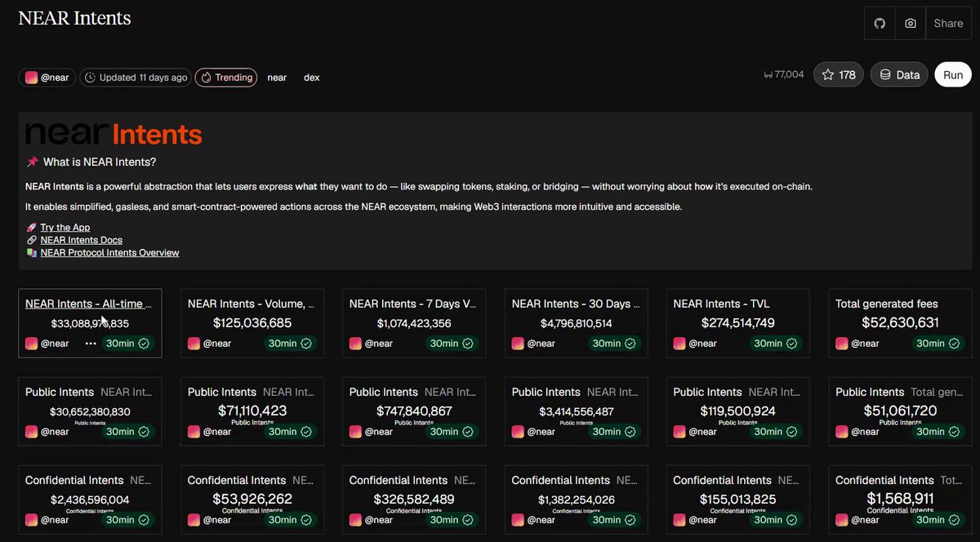Open "NEAR Intents - 7 Days V..." title
The image size is (980, 542).
(x=412, y=304)
